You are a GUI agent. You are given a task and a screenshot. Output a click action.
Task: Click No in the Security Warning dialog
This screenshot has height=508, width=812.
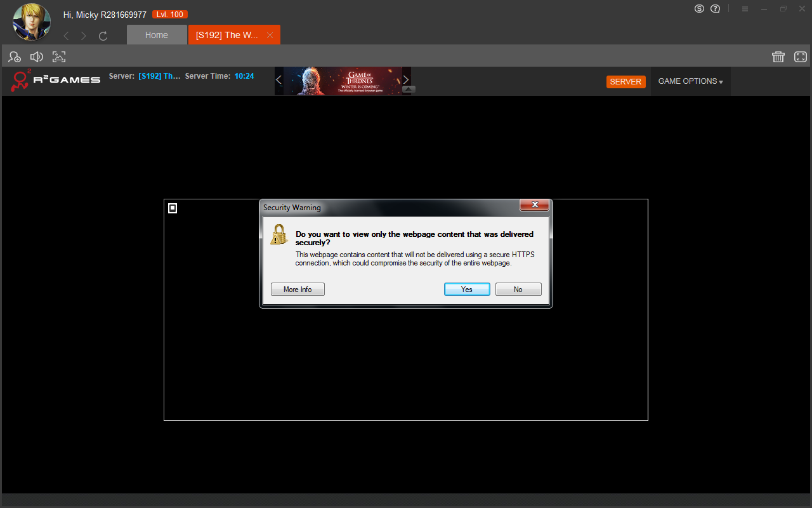click(518, 290)
